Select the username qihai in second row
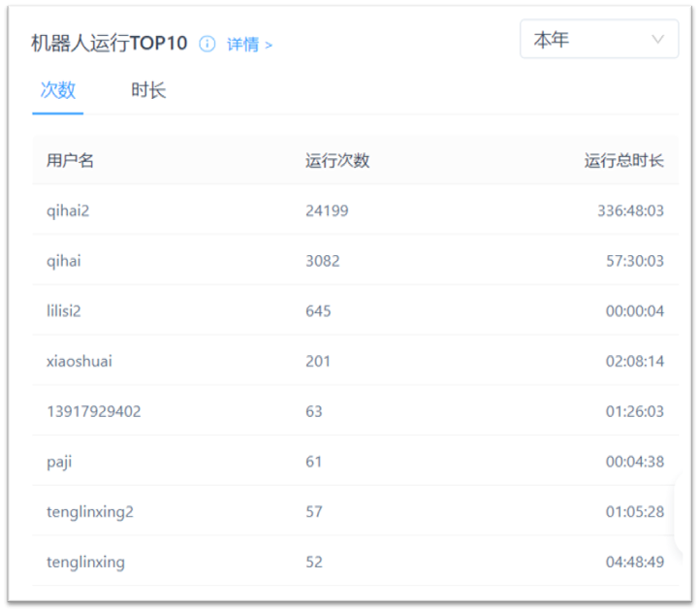The image size is (700, 612). (x=64, y=261)
